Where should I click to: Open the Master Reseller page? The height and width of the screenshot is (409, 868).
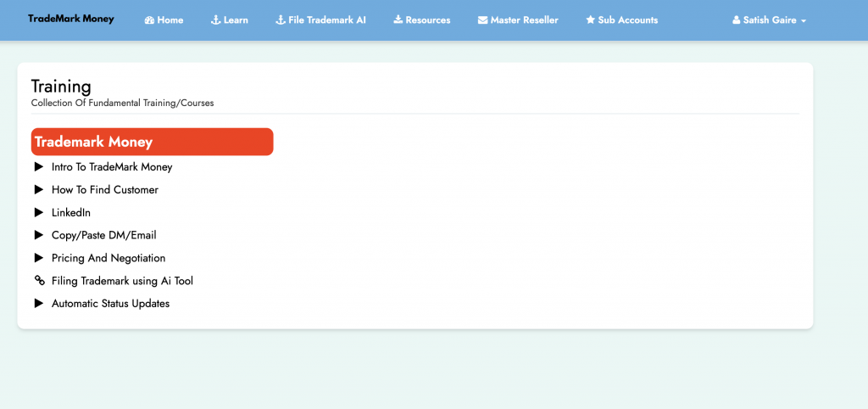(518, 20)
